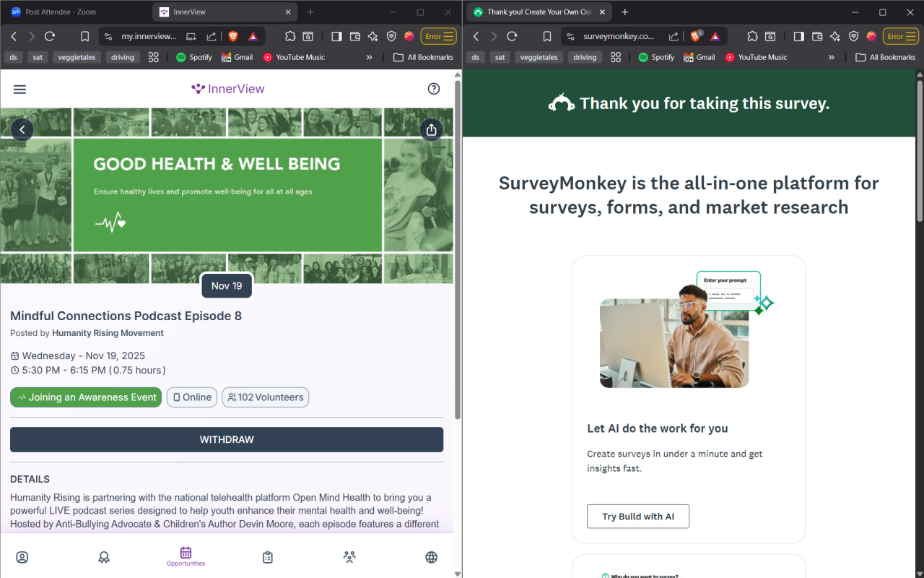Image resolution: width=924 pixels, height=578 pixels.
Task: Open the veggietales bookmark in the InnerView window
Action: (77, 57)
